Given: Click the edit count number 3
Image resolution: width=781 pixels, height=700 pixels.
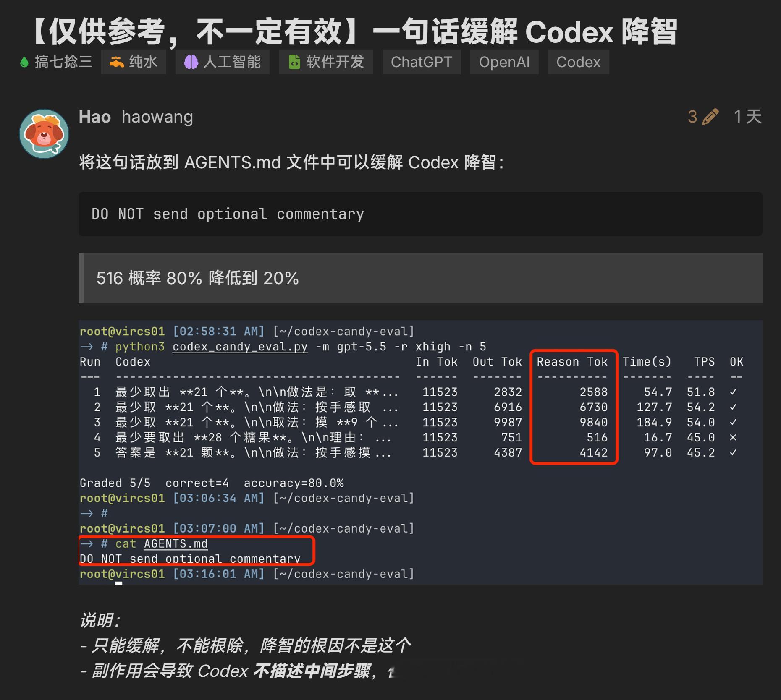Looking at the screenshot, I should coord(692,117).
